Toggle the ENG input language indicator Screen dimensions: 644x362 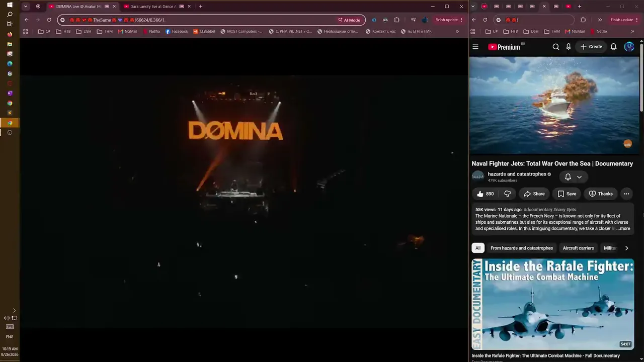pyautogui.click(x=10, y=337)
